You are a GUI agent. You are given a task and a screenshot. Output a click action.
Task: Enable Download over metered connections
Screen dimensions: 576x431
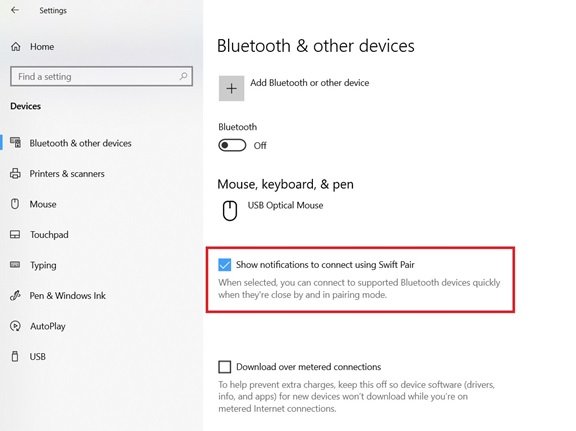pyautogui.click(x=224, y=367)
